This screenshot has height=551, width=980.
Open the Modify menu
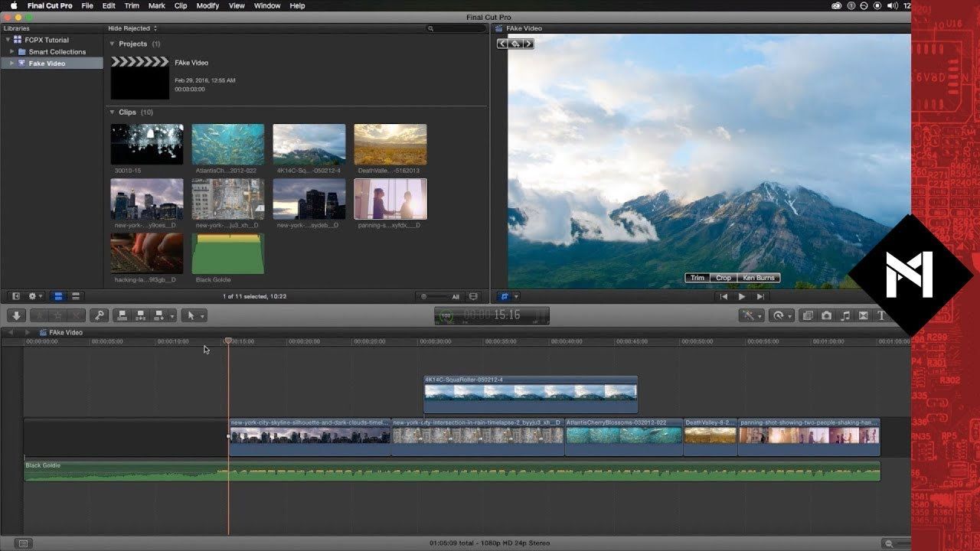(x=207, y=5)
